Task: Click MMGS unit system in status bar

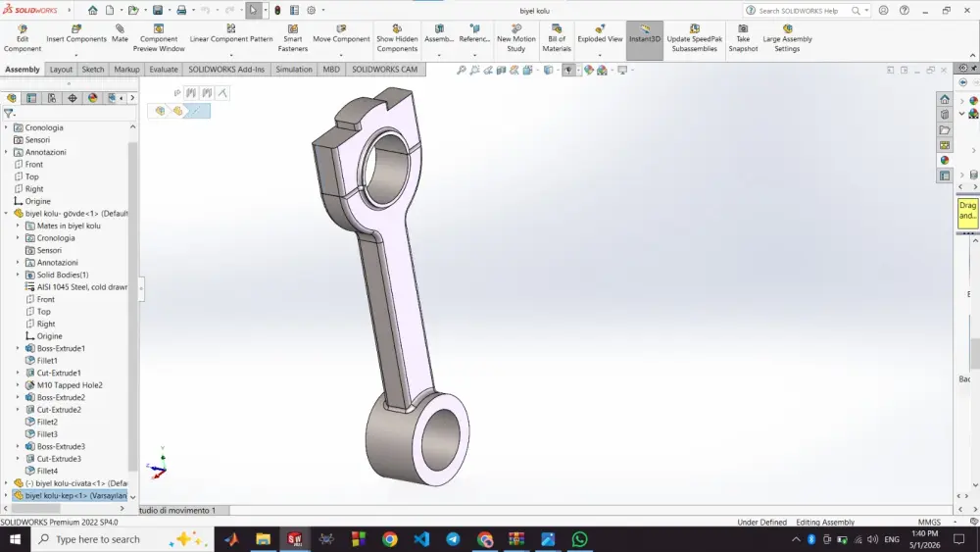Action: coord(929,522)
